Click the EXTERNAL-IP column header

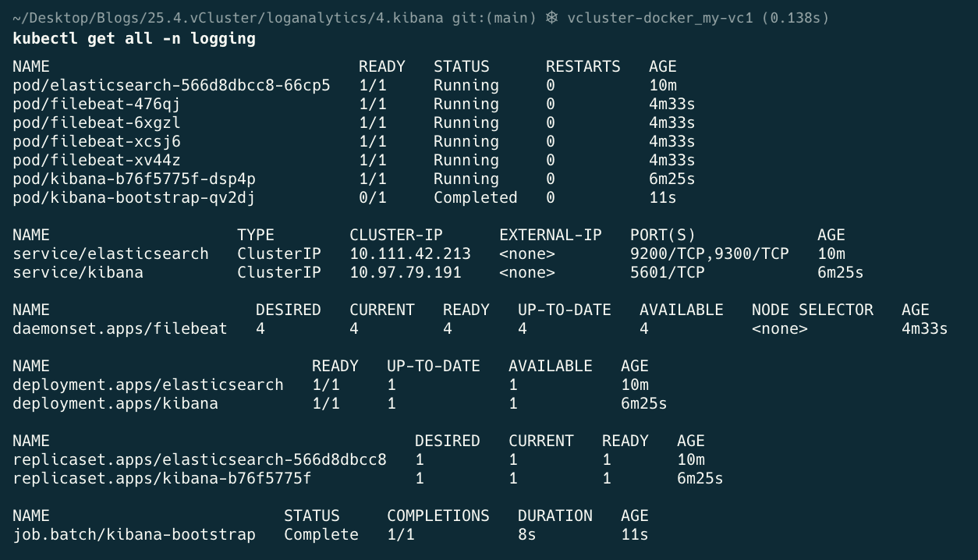(551, 235)
